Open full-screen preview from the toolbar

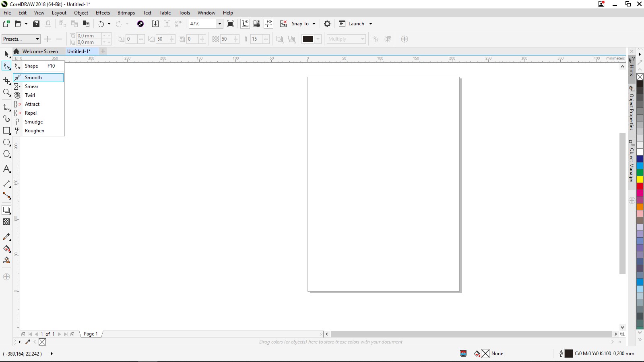[x=230, y=24]
